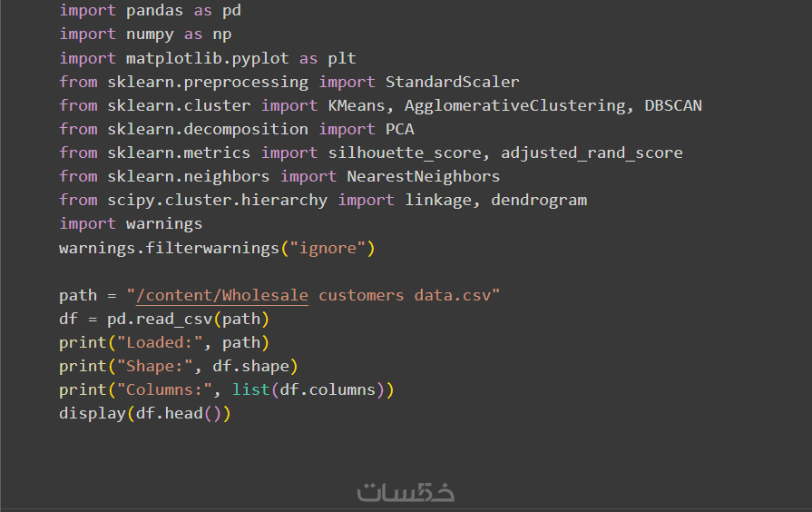
Task: Open the underlined /content/Wholesale path link
Action: (x=222, y=295)
